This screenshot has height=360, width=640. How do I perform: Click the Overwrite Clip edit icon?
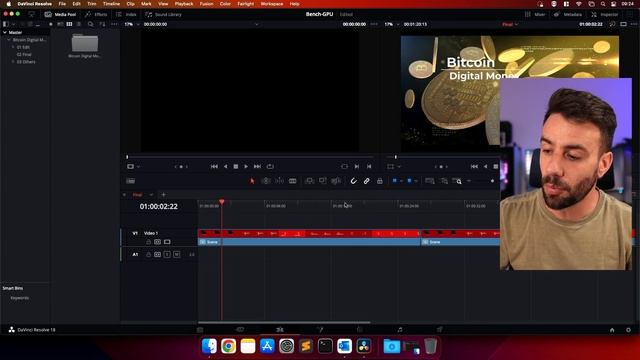point(322,181)
